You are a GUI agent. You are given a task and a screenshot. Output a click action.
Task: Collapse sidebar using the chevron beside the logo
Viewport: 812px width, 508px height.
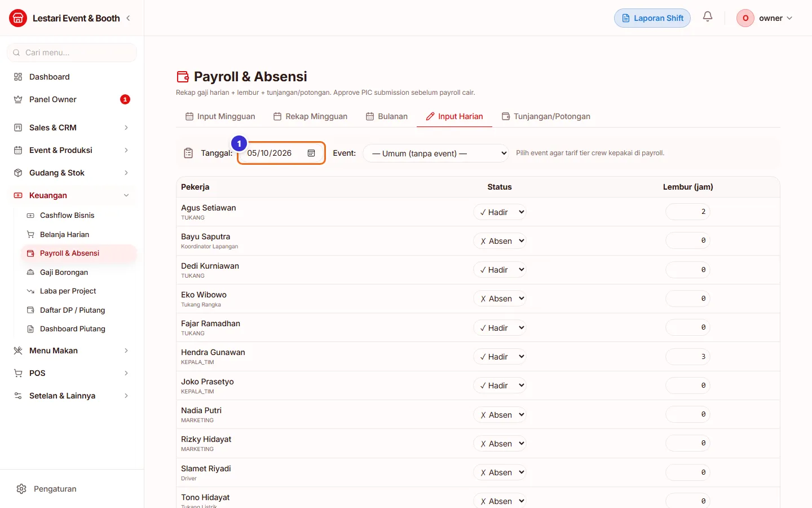click(x=129, y=18)
